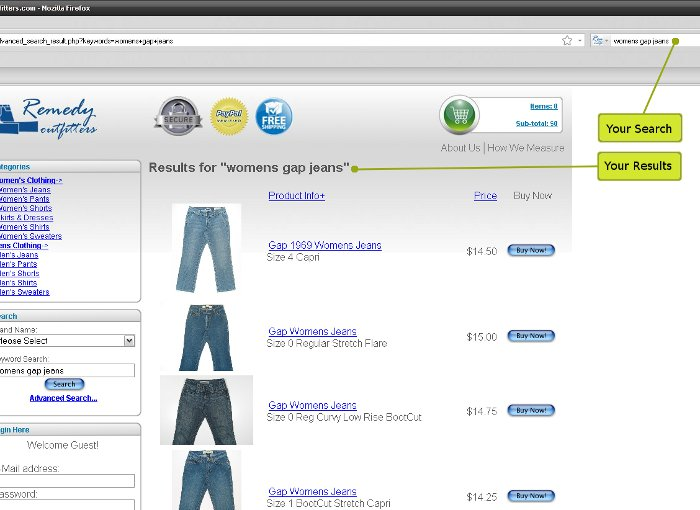The height and width of the screenshot is (510, 700).
Task: Click the search engine icon in browser search box
Action: pos(597,41)
